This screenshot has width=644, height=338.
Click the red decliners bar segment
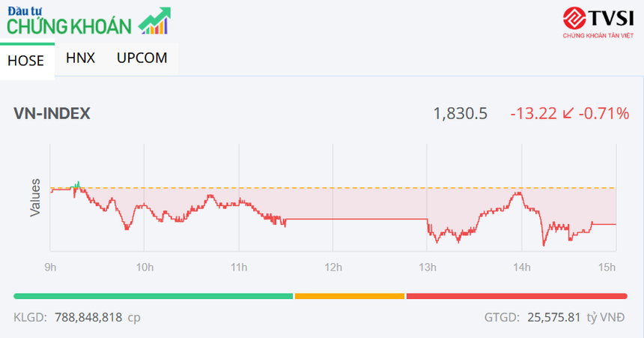[x=516, y=296]
